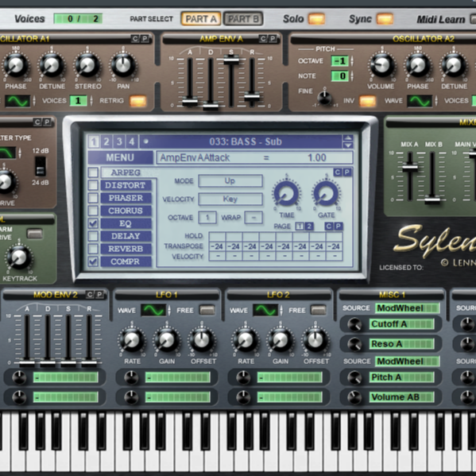Change Oscillator A2 note value
476x476 pixels.
point(340,76)
